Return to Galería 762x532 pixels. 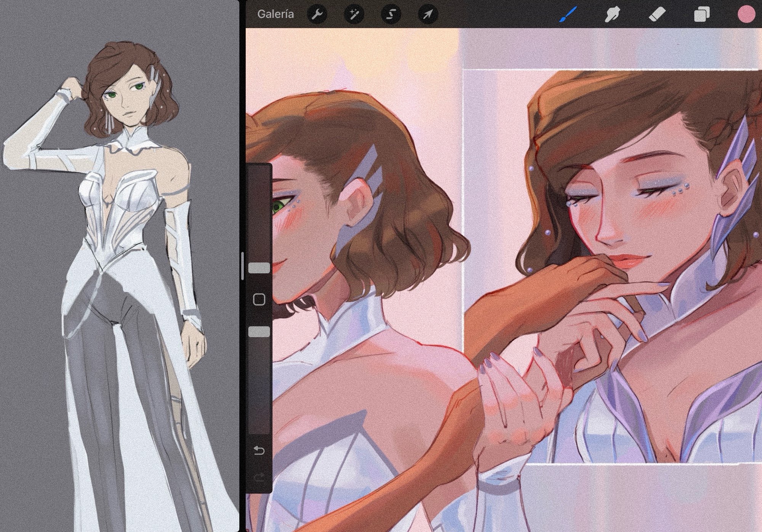pos(275,14)
